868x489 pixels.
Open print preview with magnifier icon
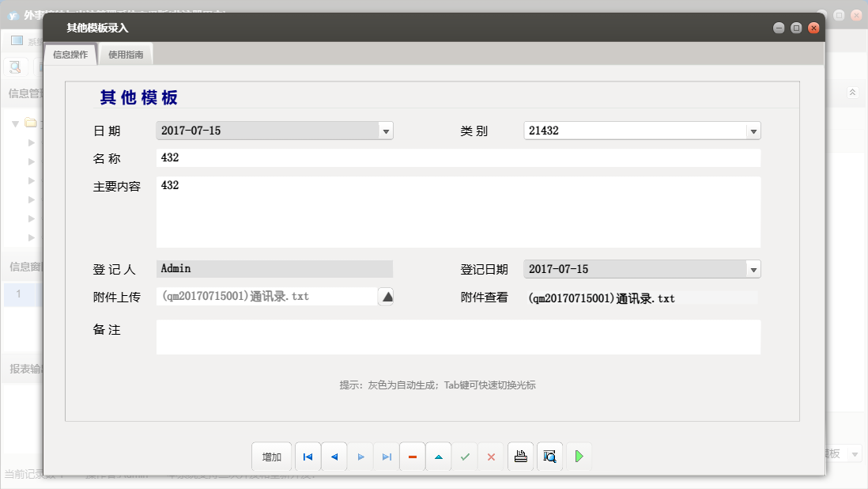[549, 456]
